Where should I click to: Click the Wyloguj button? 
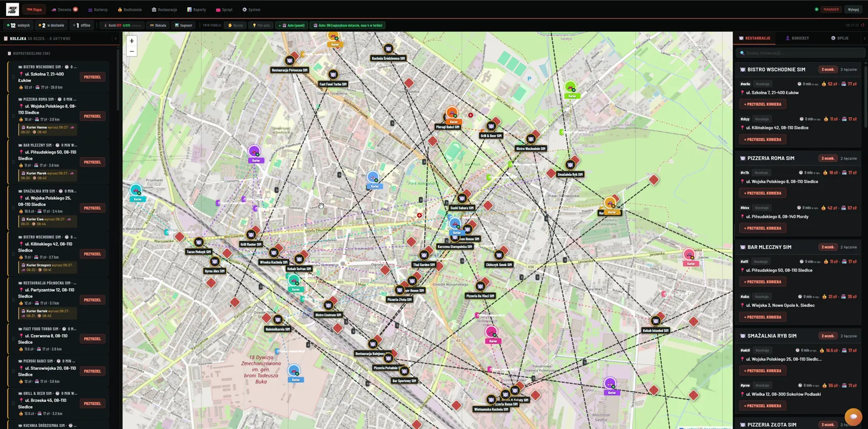tap(853, 9)
